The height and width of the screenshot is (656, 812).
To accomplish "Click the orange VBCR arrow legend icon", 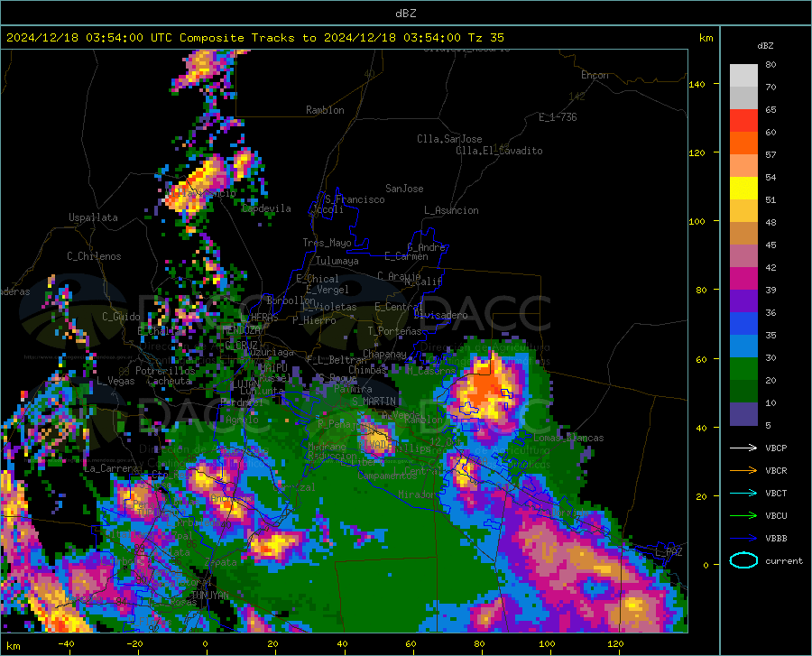I will [x=743, y=471].
